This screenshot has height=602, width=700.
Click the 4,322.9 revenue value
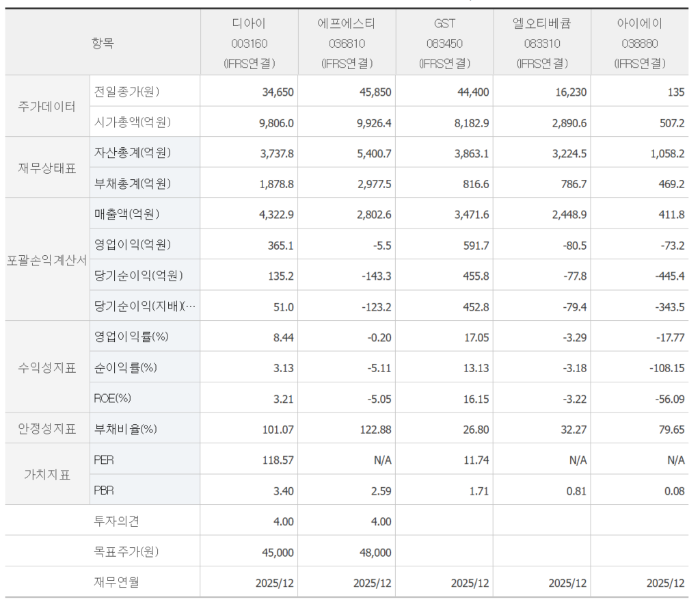(x=276, y=215)
